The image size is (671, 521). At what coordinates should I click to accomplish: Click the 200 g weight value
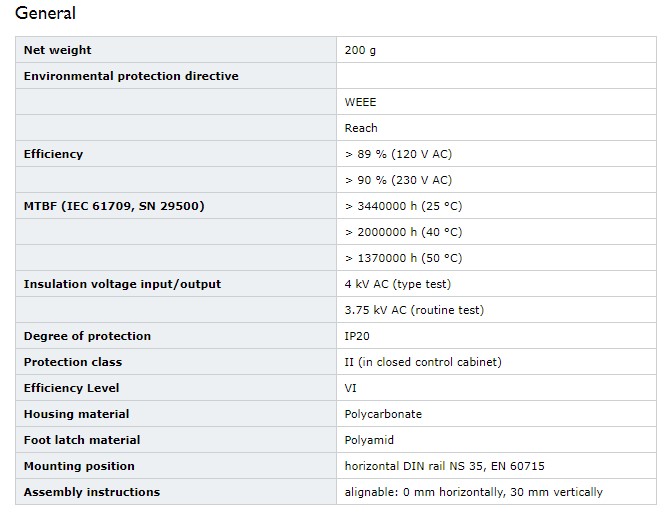pyautogui.click(x=360, y=50)
